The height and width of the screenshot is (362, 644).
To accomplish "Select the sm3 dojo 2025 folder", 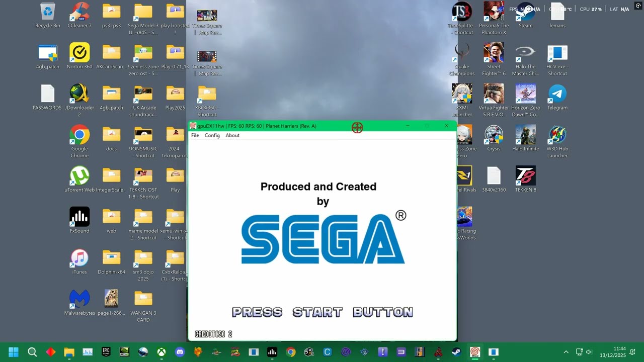I will [x=143, y=265].
